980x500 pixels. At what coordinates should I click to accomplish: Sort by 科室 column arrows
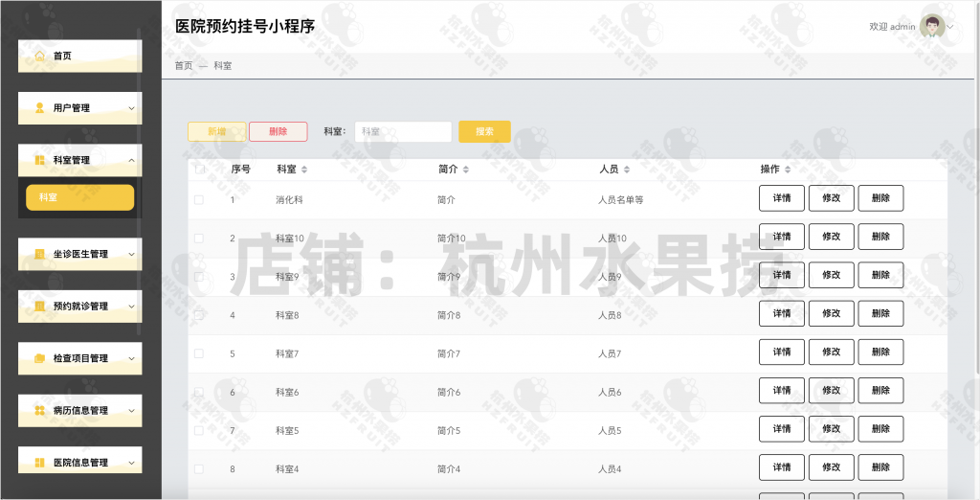point(304,170)
